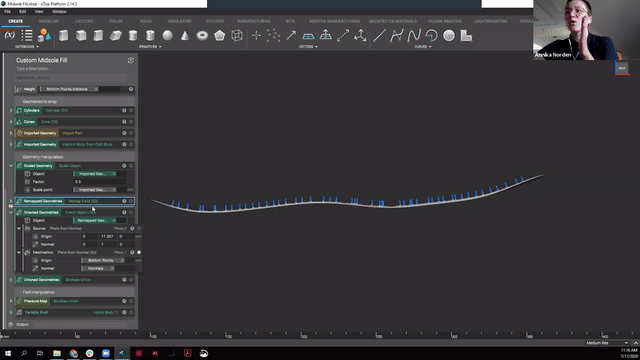Open the Medium Res resolution dropdown
Screen dimensions: 640x360
click(x=607, y=343)
